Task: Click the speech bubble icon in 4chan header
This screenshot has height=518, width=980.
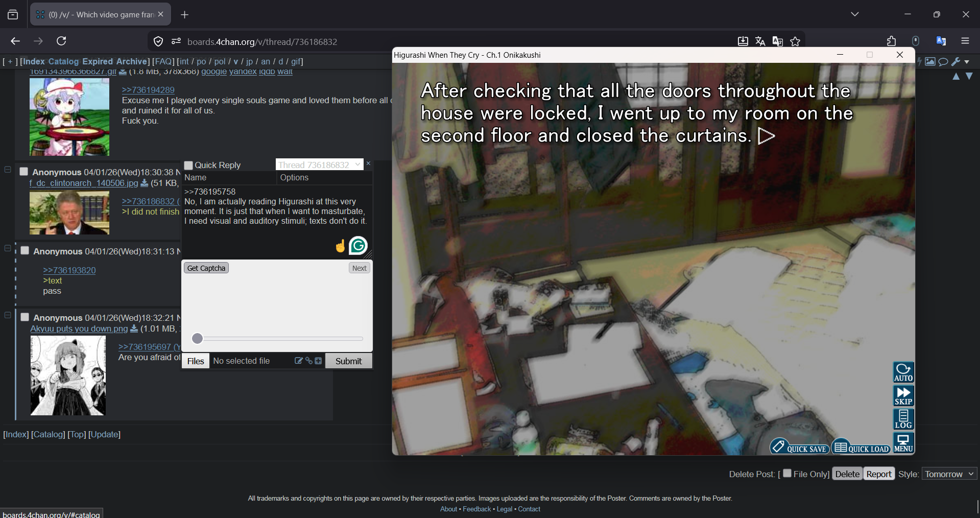Action: [x=943, y=62]
